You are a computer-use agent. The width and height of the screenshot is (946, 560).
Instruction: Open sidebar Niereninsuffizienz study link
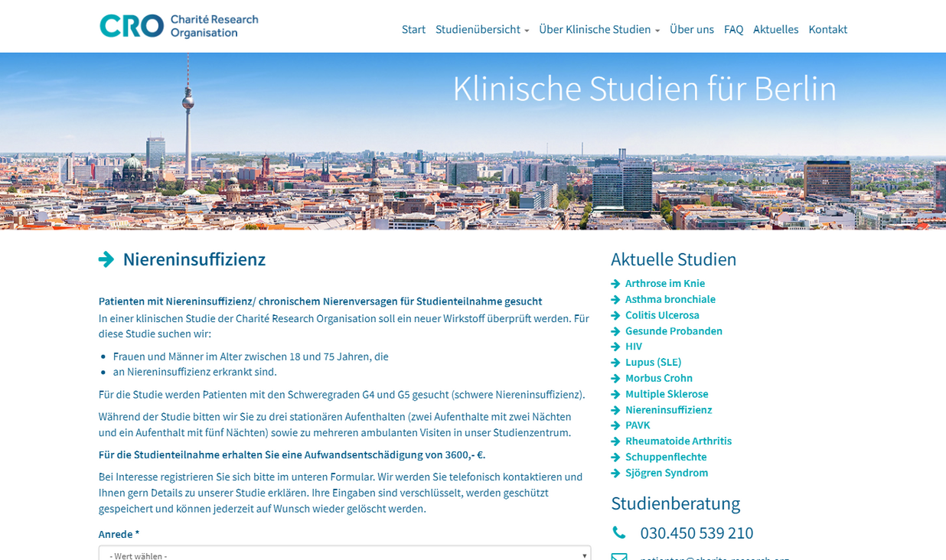[x=668, y=410]
